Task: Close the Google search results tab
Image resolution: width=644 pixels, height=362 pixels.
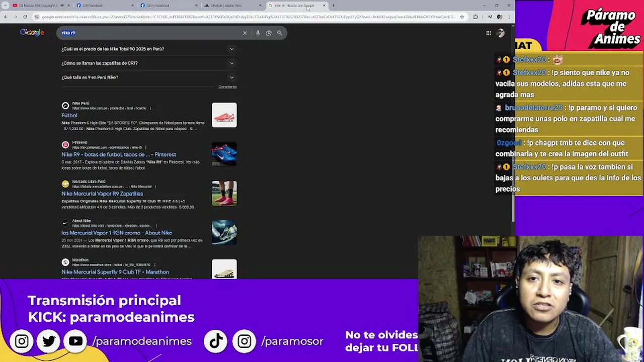Action: click(324, 6)
